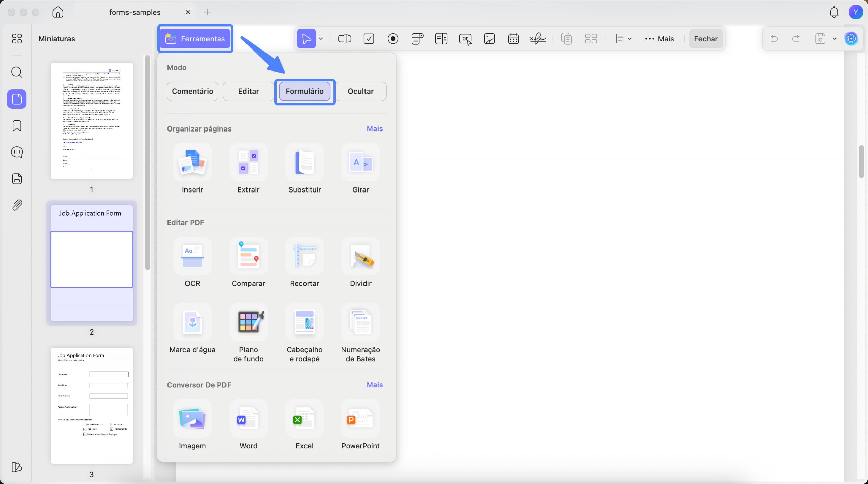868x484 pixels.
Task: Launch the OCR tool
Action: pos(192,262)
